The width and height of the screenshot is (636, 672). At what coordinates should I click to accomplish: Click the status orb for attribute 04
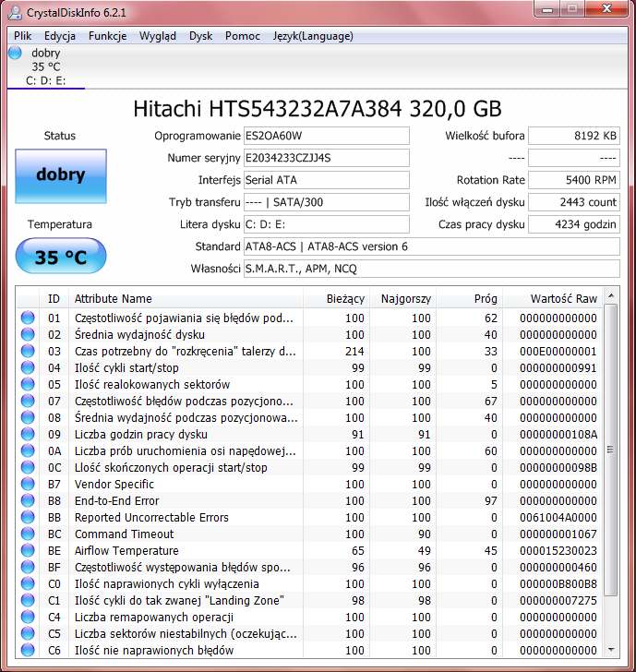click(x=28, y=367)
